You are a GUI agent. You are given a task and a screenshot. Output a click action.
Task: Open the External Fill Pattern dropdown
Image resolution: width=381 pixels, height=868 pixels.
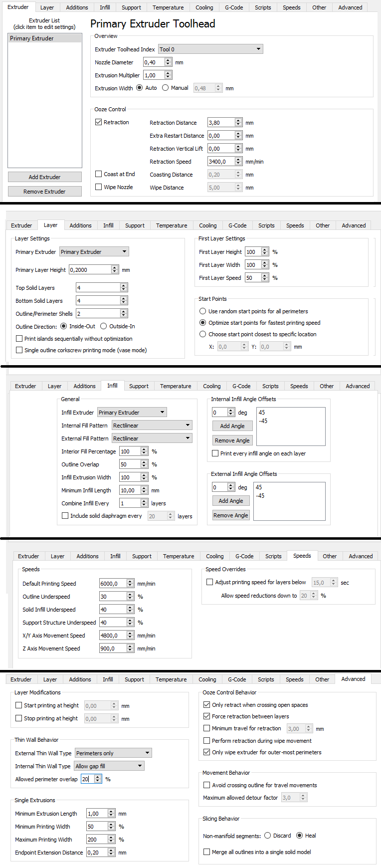click(x=152, y=438)
